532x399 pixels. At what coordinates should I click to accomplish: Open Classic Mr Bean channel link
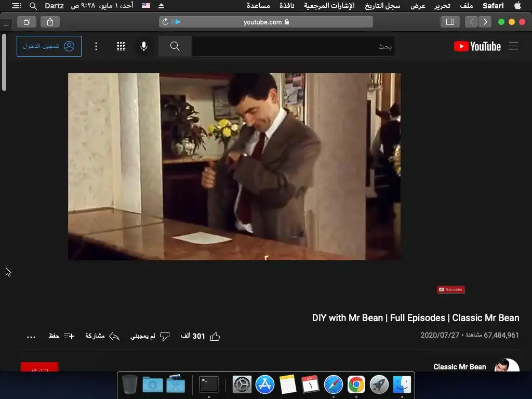tap(459, 367)
